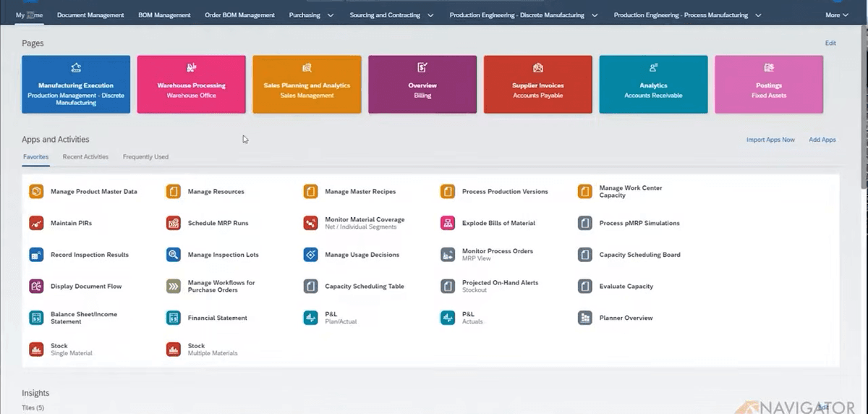Open the BOM Management menu
This screenshot has width=868, height=414.
pyautogui.click(x=164, y=14)
